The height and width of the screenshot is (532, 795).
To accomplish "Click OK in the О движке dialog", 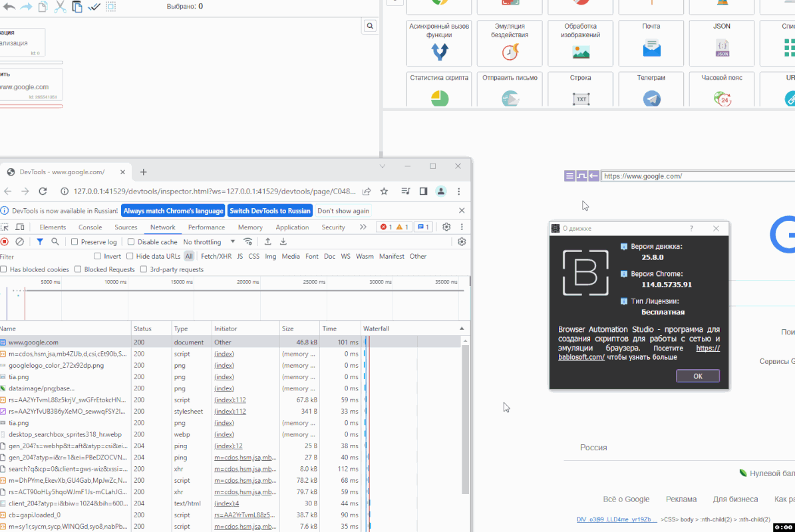I will pyautogui.click(x=698, y=376).
